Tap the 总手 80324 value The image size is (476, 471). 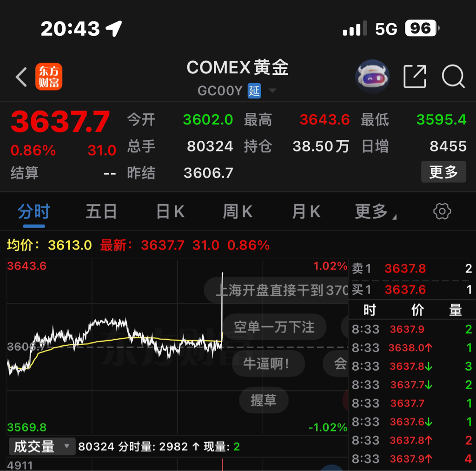210,146
